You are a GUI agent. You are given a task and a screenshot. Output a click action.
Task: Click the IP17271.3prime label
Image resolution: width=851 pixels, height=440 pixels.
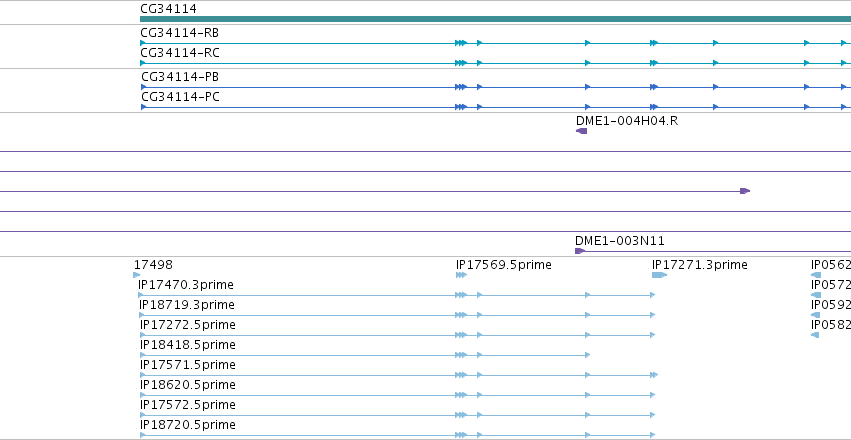(x=700, y=265)
